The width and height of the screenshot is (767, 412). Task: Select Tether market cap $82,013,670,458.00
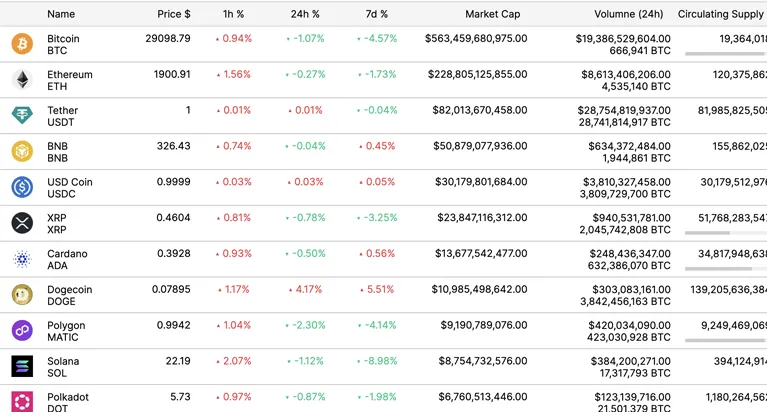click(x=480, y=110)
